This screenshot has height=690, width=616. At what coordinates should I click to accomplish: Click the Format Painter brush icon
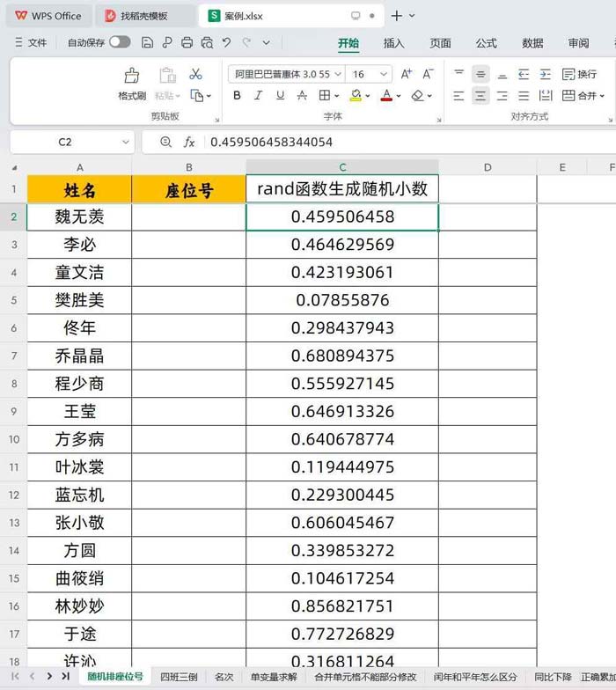[x=132, y=76]
